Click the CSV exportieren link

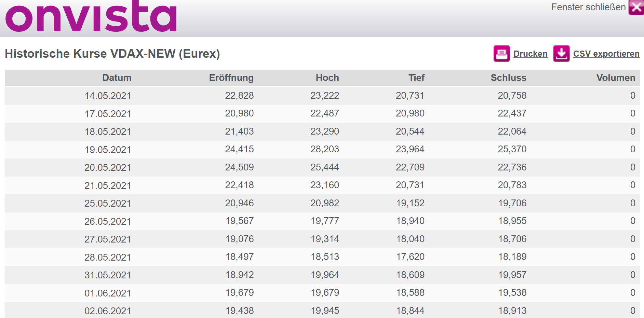point(606,54)
